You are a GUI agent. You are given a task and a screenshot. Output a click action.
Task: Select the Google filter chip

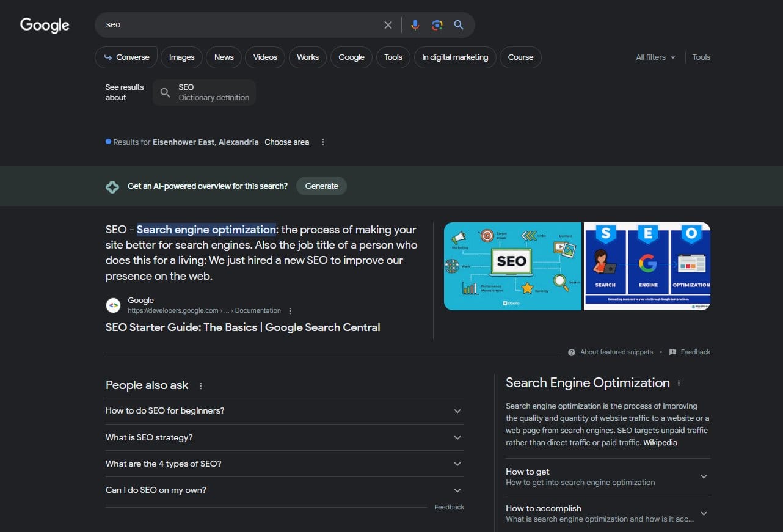[x=351, y=57]
